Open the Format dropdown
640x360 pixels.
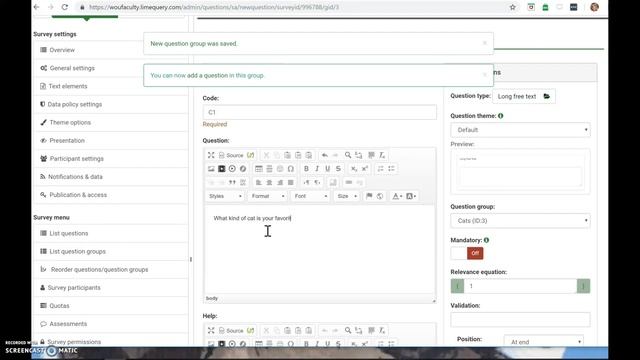point(268,196)
